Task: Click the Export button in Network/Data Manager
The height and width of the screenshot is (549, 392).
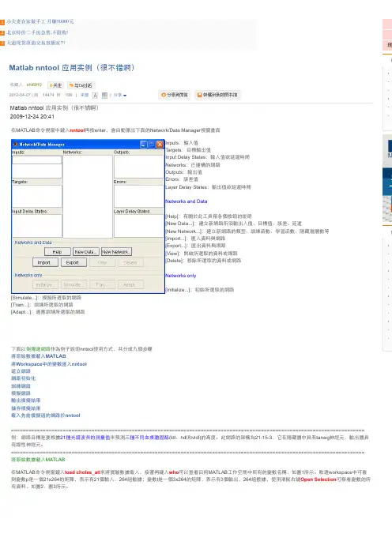Action: click(x=73, y=262)
